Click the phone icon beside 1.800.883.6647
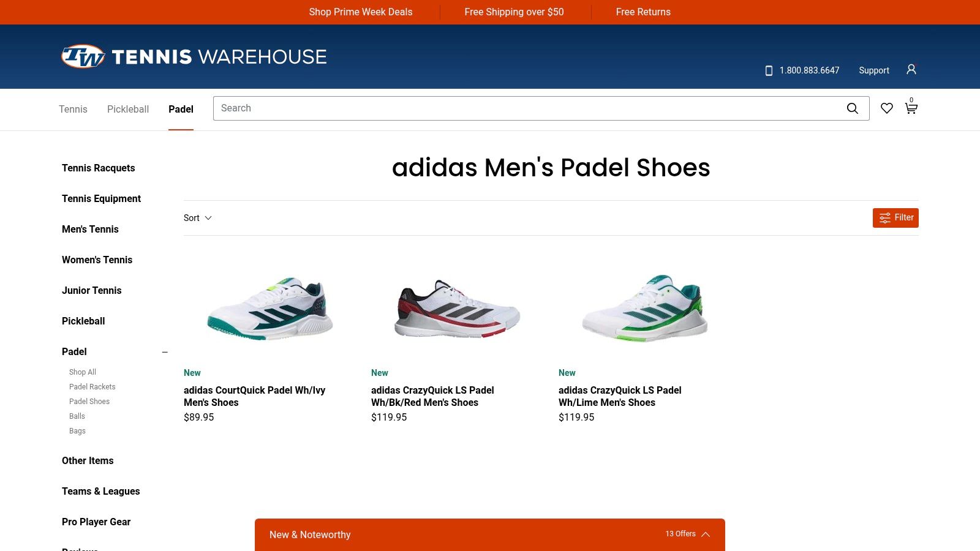Image resolution: width=980 pixels, height=551 pixels. tap(769, 70)
